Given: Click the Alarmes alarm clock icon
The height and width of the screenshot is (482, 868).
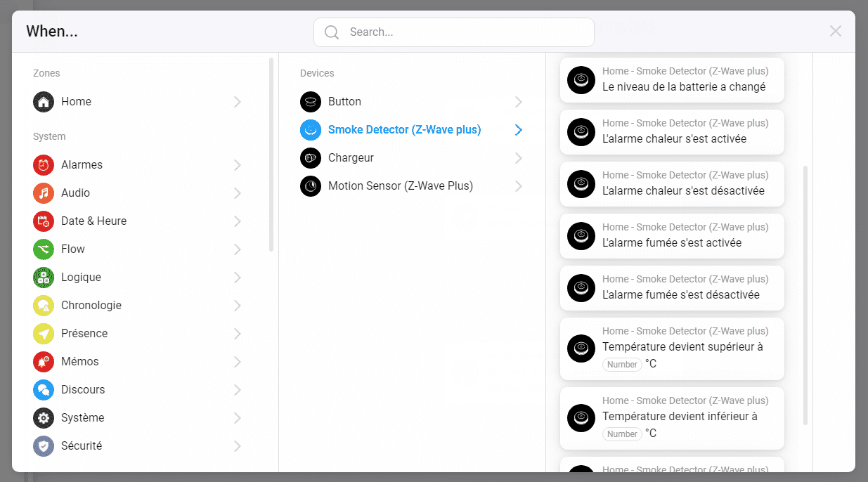Looking at the screenshot, I should (x=44, y=165).
